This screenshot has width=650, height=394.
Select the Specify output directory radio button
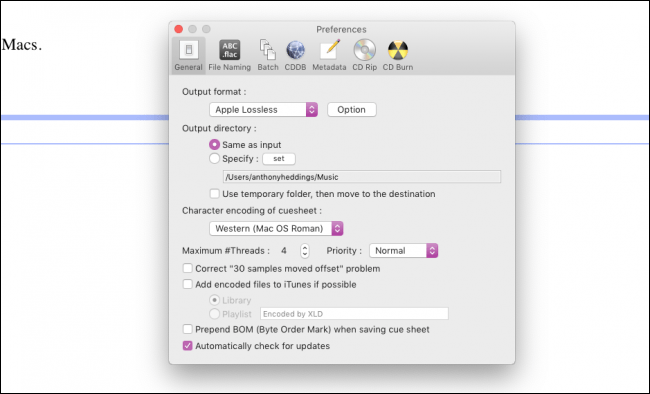[214, 158]
